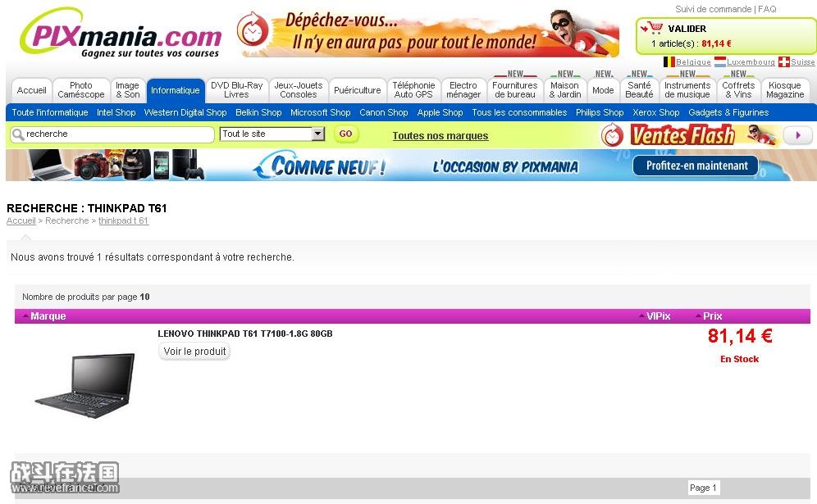817x504 pixels.
Task: Open the Tout le site dropdown
Action: (x=272, y=134)
